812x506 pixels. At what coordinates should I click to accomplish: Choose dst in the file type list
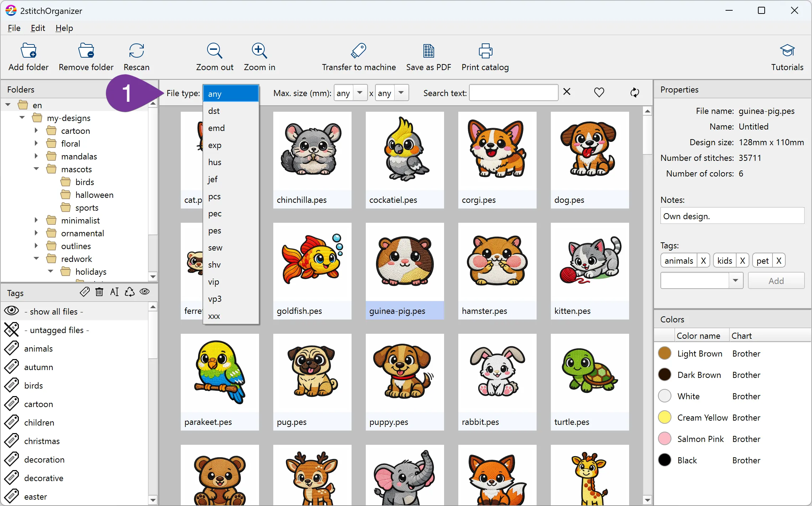tap(231, 111)
